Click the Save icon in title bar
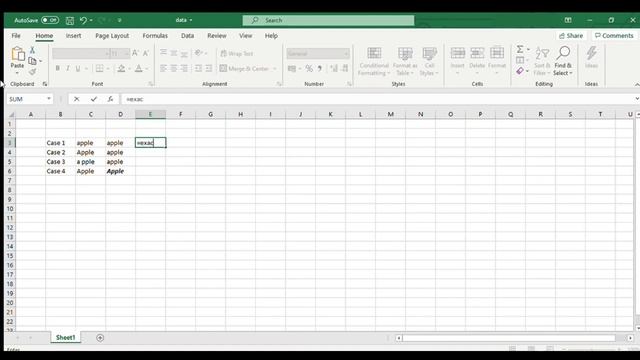 [70, 20]
